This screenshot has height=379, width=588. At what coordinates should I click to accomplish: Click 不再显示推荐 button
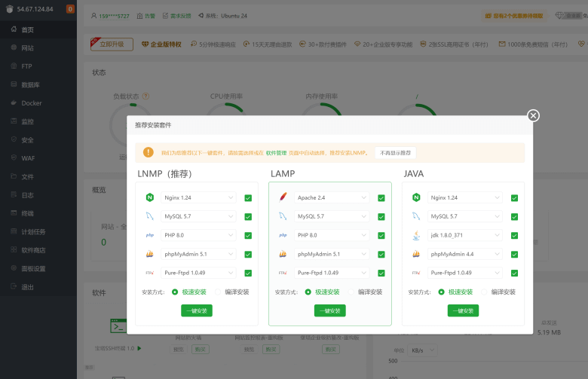click(x=395, y=152)
